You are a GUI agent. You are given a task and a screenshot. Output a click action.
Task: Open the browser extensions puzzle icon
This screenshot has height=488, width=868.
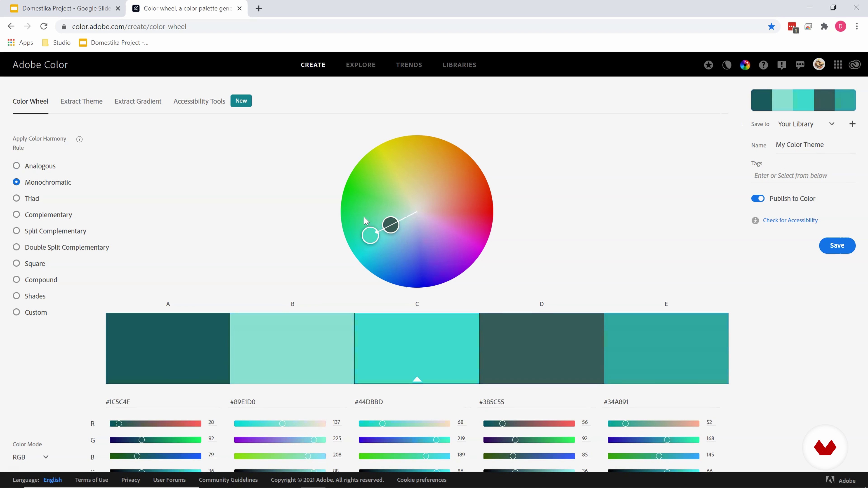(824, 27)
